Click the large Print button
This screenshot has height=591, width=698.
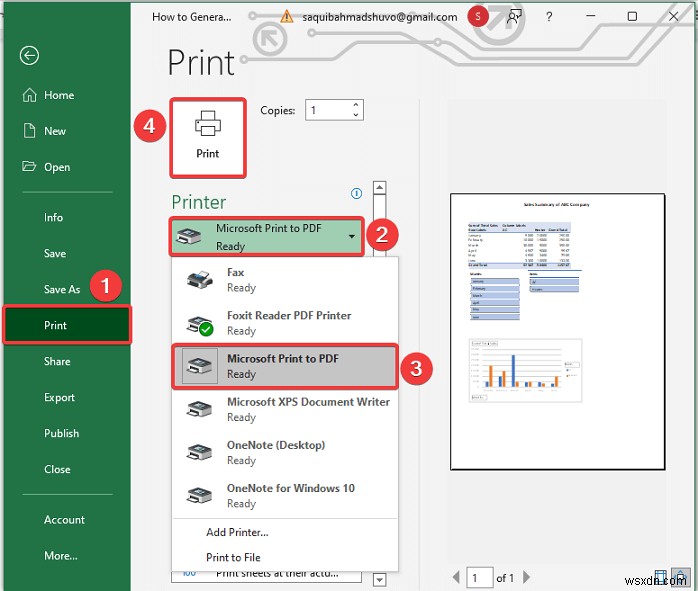pos(207,138)
